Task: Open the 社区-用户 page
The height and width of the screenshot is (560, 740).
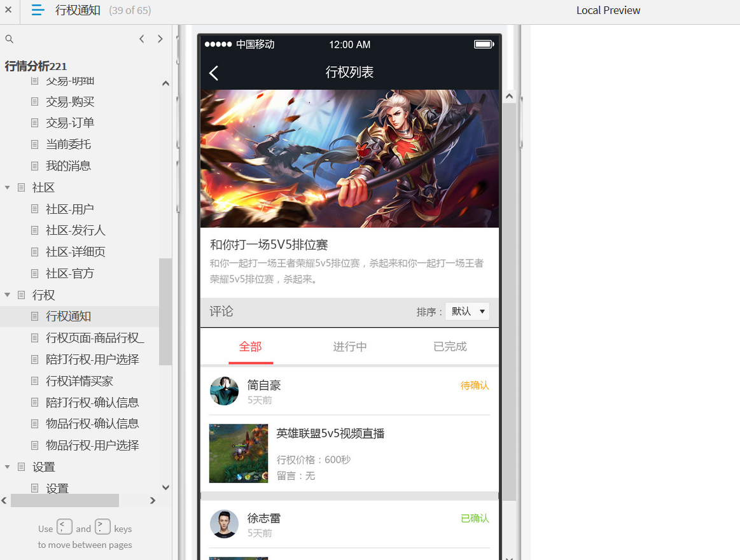Action: tap(70, 209)
